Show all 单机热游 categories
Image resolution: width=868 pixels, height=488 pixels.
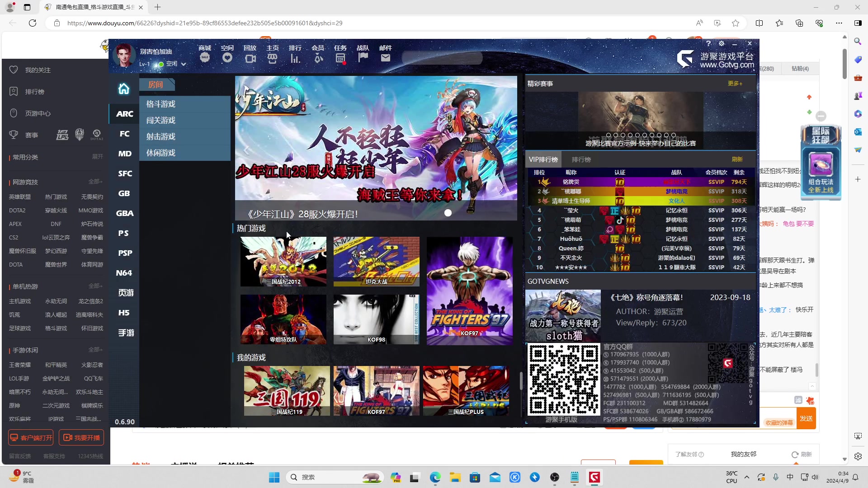[x=95, y=286]
